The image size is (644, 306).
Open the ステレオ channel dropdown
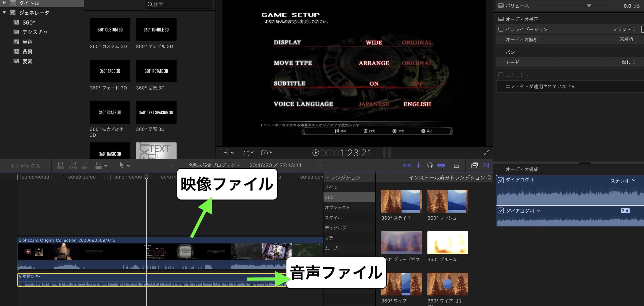[622, 180]
